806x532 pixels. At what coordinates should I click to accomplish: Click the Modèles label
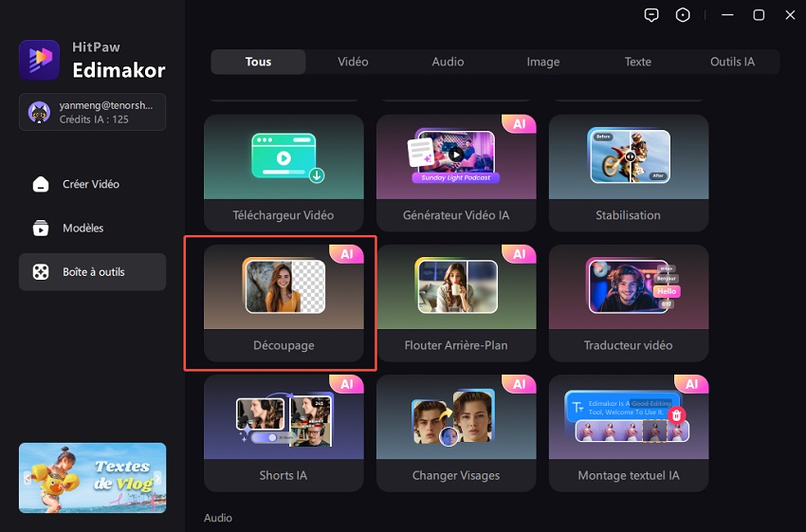click(82, 228)
